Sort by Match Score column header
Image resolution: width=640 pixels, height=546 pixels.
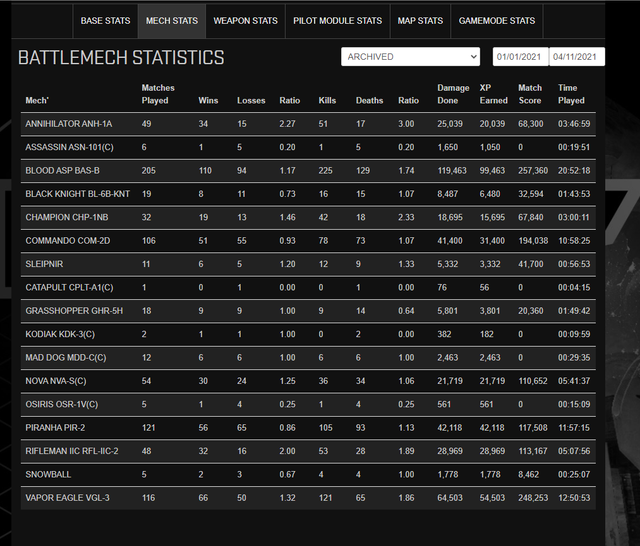(x=530, y=94)
